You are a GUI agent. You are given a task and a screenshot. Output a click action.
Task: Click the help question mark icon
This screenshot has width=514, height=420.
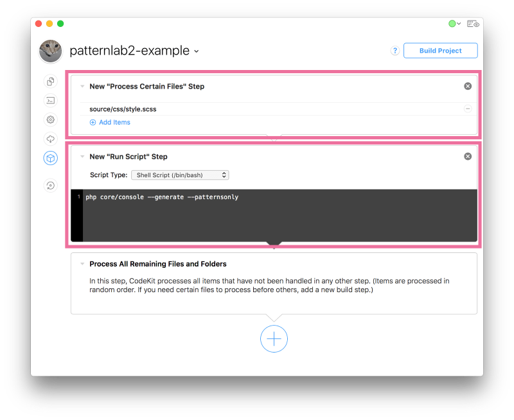click(395, 51)
